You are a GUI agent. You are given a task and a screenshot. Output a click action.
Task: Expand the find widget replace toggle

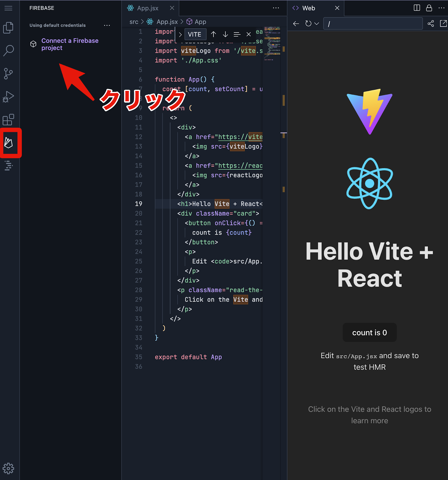point(180,34)
